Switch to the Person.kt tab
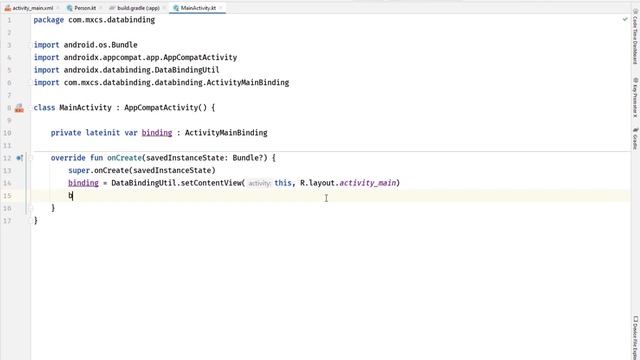The width and height of the screenshot is (640, 360). [85, 8]
